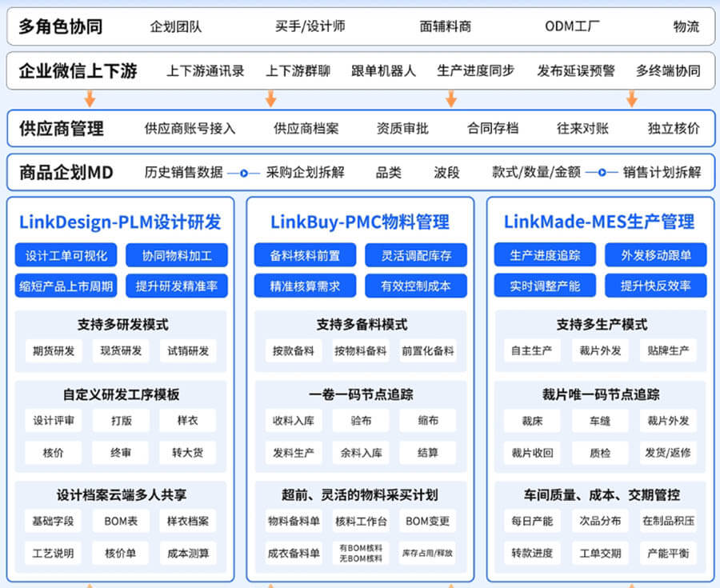The image size is (720, 588).
Task: Click 采购企划拆解 text
Action: pos(306,173)
